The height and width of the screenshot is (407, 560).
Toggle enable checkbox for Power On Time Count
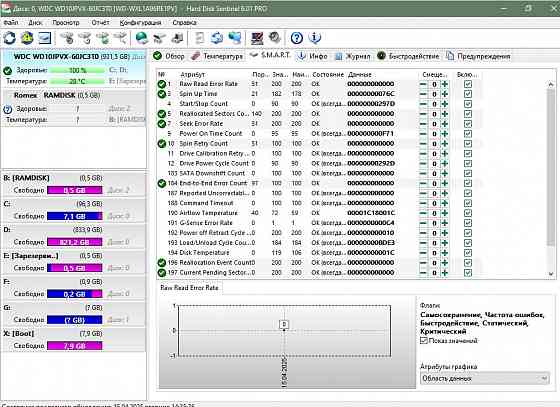click(468, 134)
